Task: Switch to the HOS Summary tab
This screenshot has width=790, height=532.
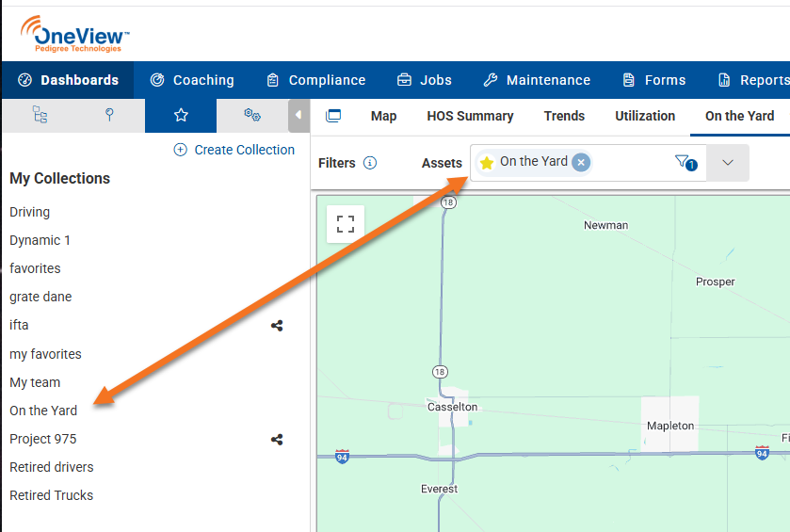Action: pyautogui.click(x=470, y=116)
